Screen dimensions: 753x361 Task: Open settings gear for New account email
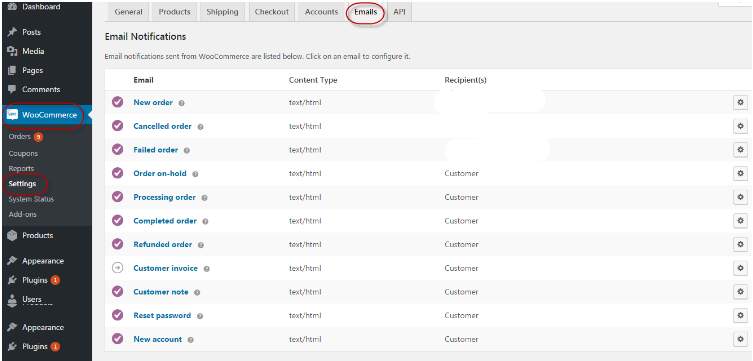point(740,339)
